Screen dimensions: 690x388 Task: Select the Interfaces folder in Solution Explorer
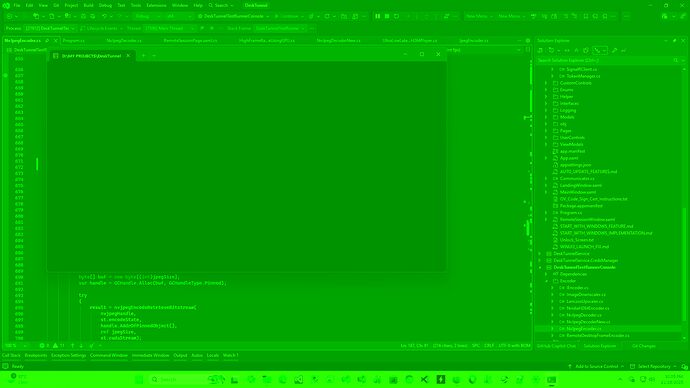pyautogui.click(x=569, y=103)
